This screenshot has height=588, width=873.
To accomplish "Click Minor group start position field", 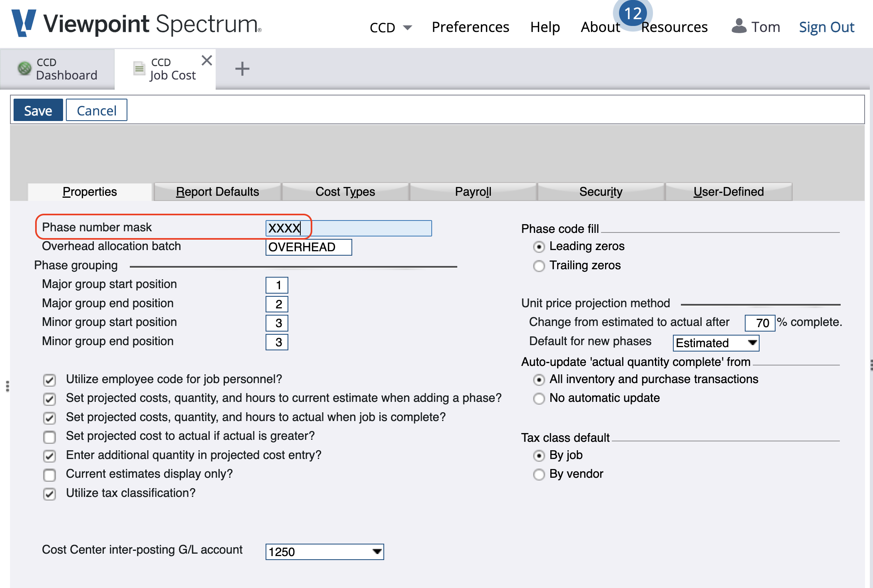I will tap(277, 323).
